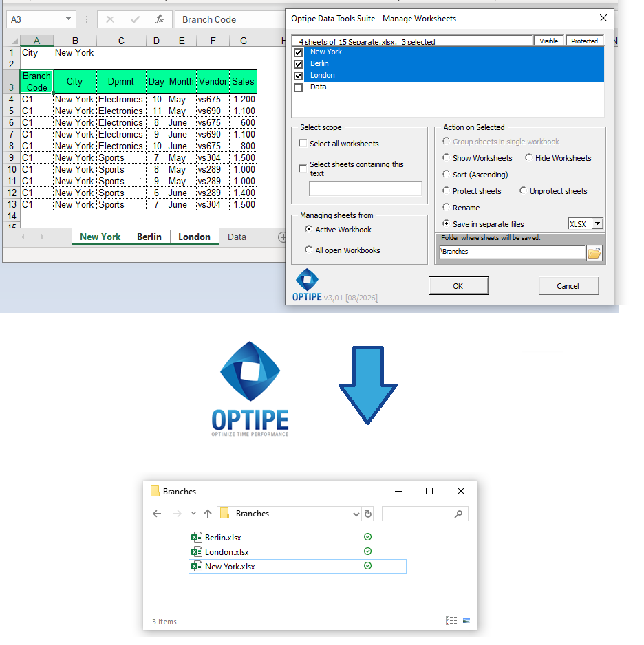The image size is (644, 645).
Task: Click Explorer refresh icon
Action: coord(368,514)
